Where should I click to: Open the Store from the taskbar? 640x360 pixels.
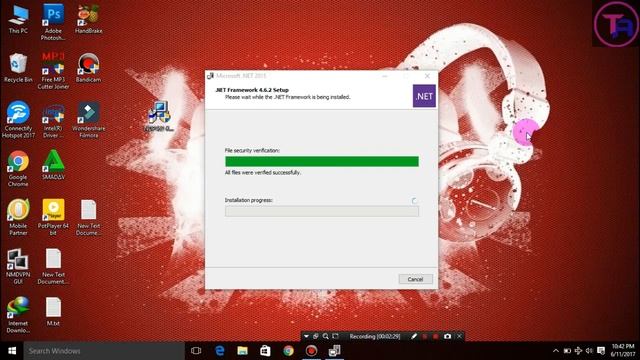click(265, 351)
